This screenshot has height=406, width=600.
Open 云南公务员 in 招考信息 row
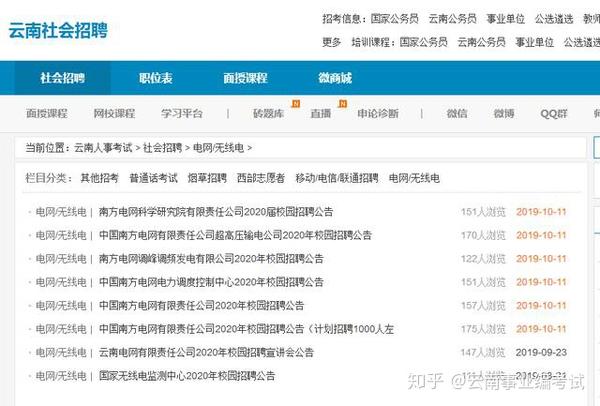pos(452,19)
